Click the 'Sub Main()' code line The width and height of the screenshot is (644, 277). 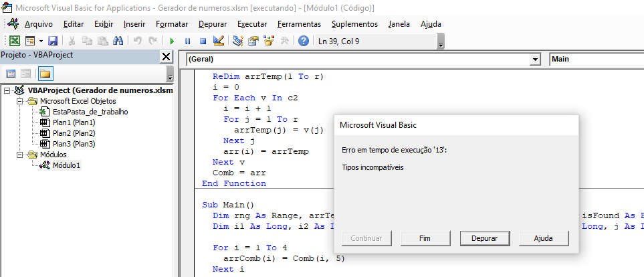[x=228, y=205]
